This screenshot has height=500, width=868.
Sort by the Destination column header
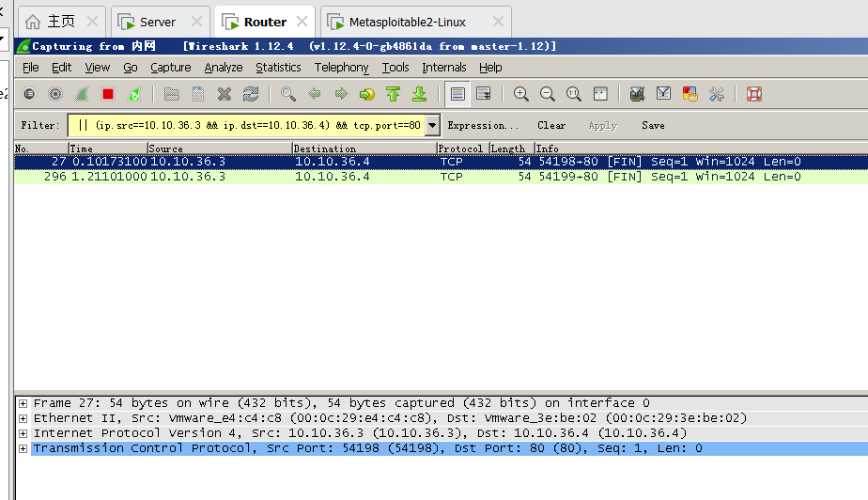[364, 148]
